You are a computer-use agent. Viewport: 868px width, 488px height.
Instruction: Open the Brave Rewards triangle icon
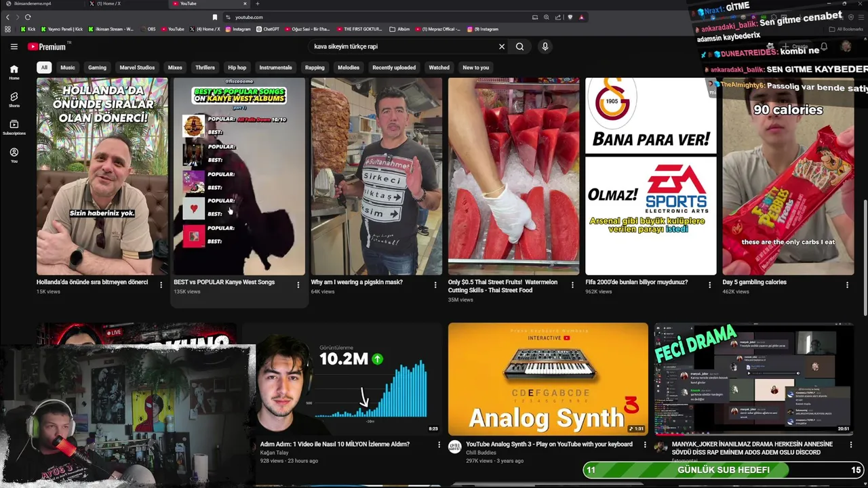coord(581,17)
